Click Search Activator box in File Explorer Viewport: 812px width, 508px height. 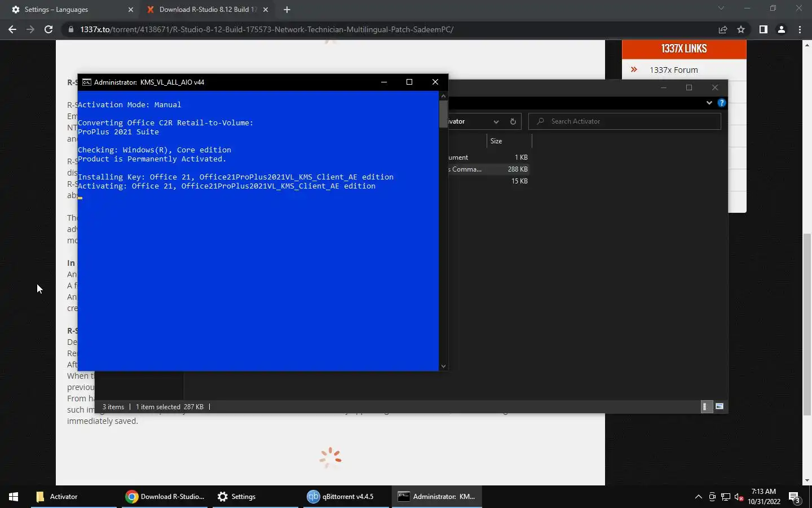coord(625,121)
